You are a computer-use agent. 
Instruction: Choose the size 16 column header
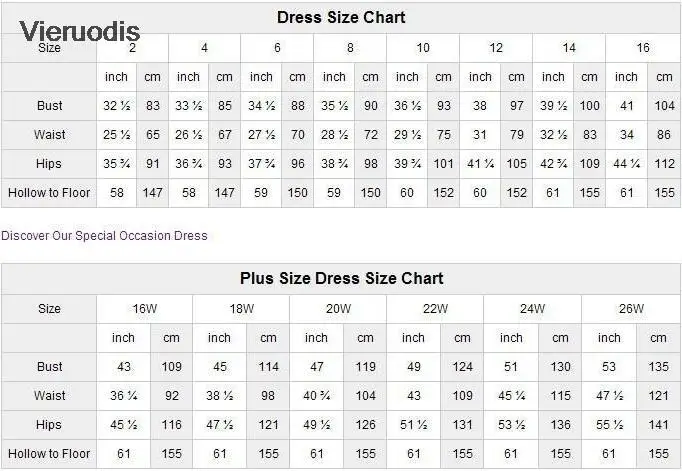coord(643,48)
